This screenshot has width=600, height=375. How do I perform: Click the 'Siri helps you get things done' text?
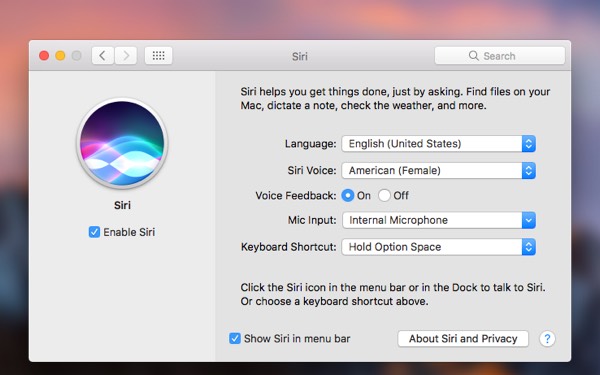395,98
